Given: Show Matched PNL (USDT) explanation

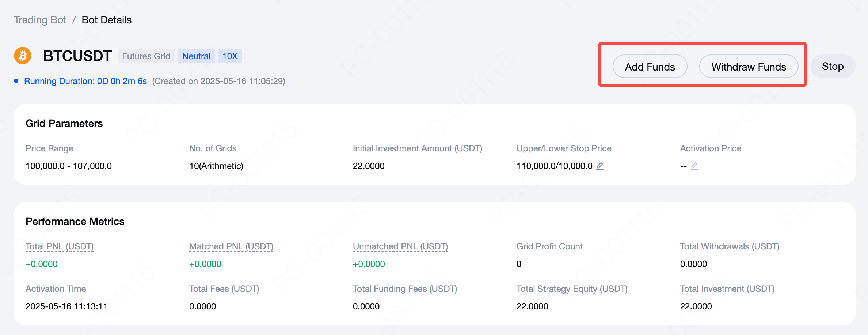Looking at the screenshot, I should pyautogui.click(x=231, y=246).
